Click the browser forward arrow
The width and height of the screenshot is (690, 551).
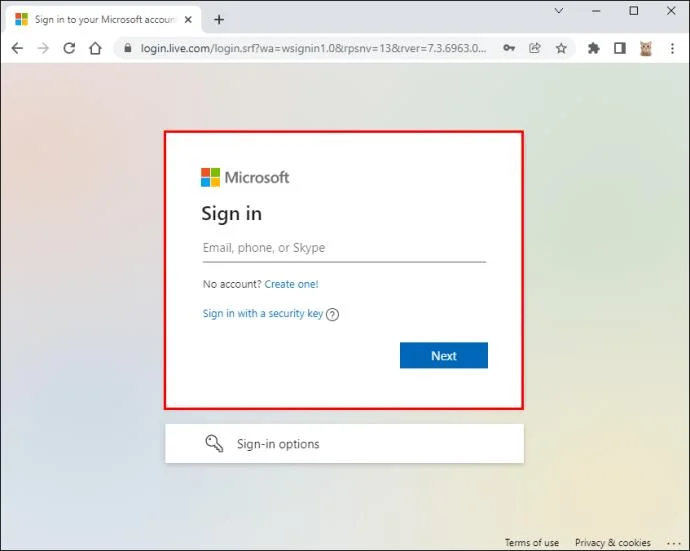tap(43, 48)
